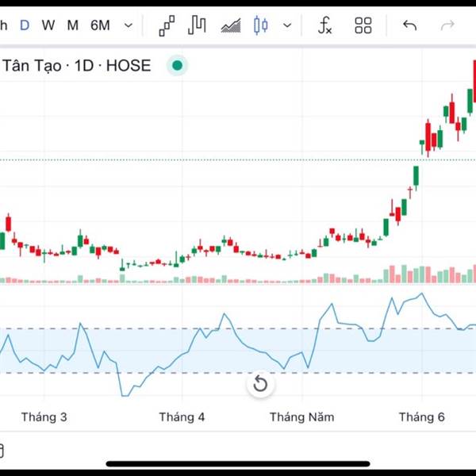476x476 pixels.
Task: Switch to M monthly timeframe
Action: pyautogui.click(x=72, y=25)
